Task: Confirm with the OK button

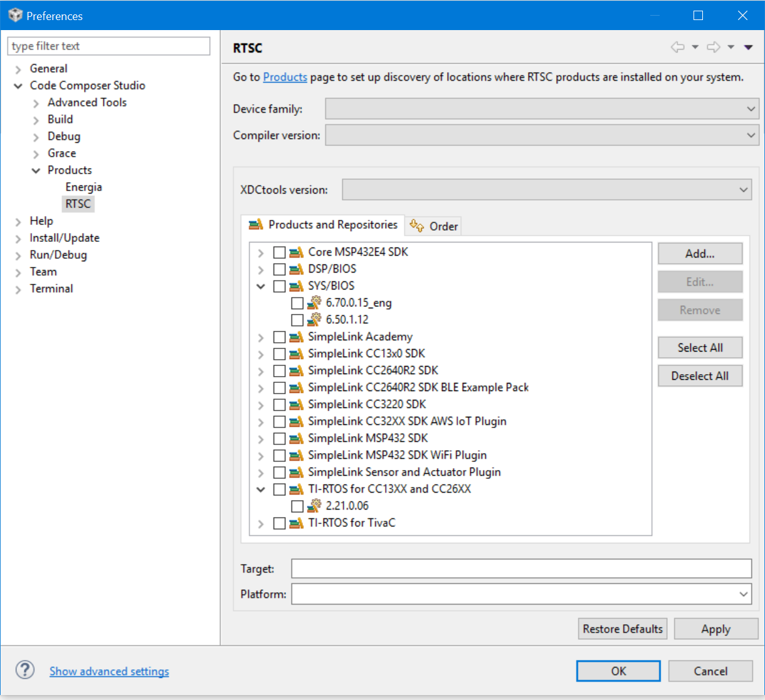Action: pos(618,671)
